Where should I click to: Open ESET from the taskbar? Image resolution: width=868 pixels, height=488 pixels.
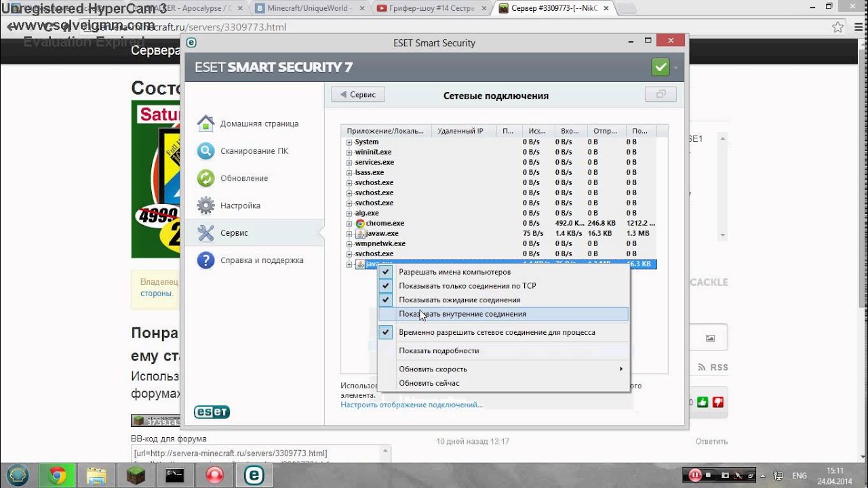[x=254, y=475]
